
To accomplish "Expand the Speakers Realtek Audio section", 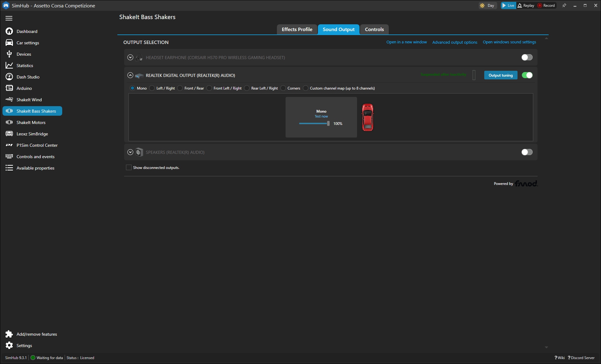I will tap(130, 152).
